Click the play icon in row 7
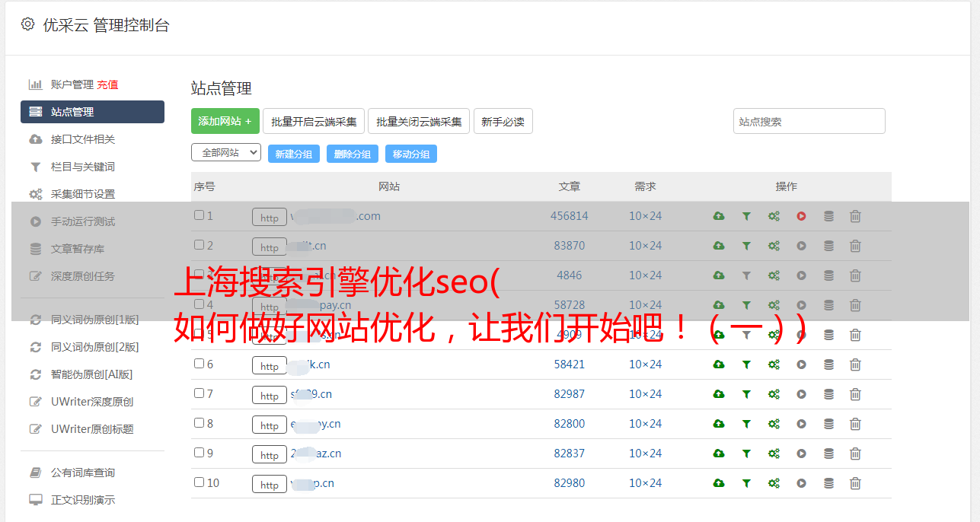Image resolution: width=980 pixels, height=522 pixels. [x=801, y=394]
